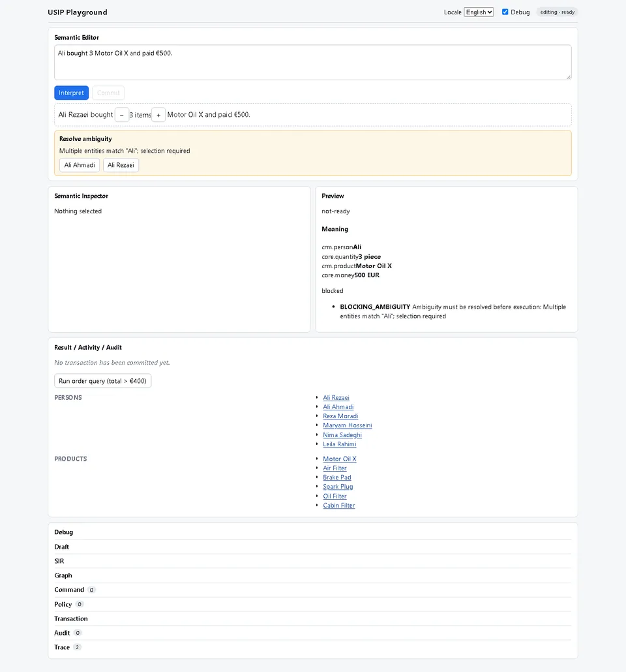This screenshot has width=626, height=672.
Task: Click the USIP Playground title
Action: [x=78, y=12]
